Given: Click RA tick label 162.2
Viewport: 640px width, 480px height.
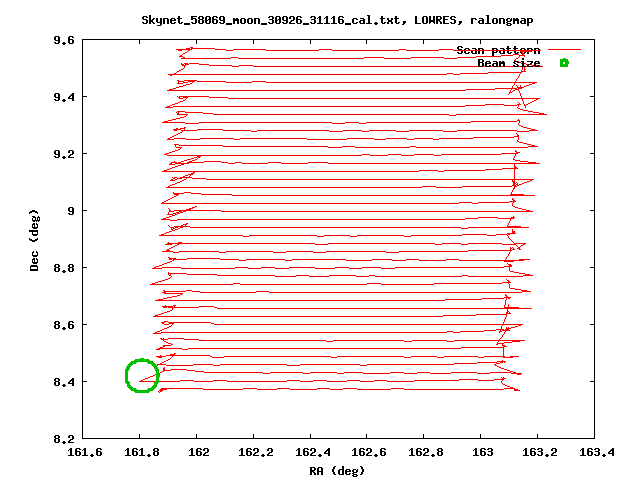Looking at the screenshot, I should coord(256,452).
